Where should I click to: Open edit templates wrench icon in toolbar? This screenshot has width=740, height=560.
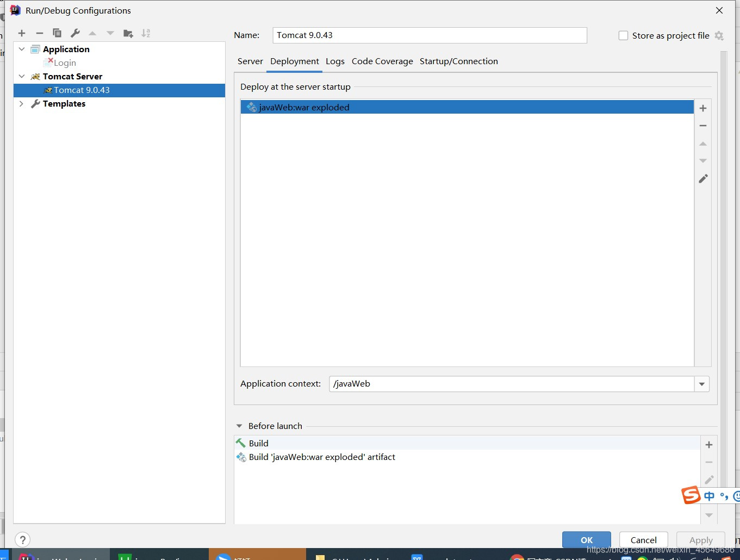[75, 33]
